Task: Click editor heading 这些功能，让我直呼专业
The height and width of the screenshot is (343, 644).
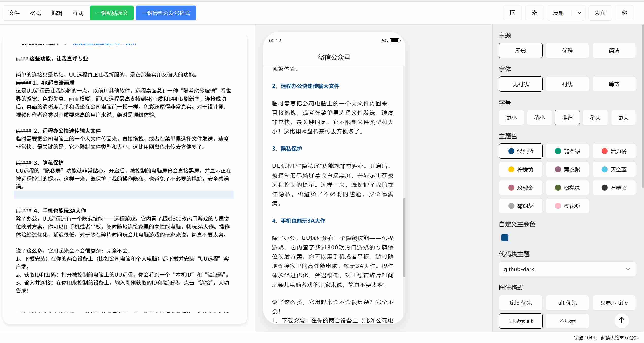Action: [59, 59]
